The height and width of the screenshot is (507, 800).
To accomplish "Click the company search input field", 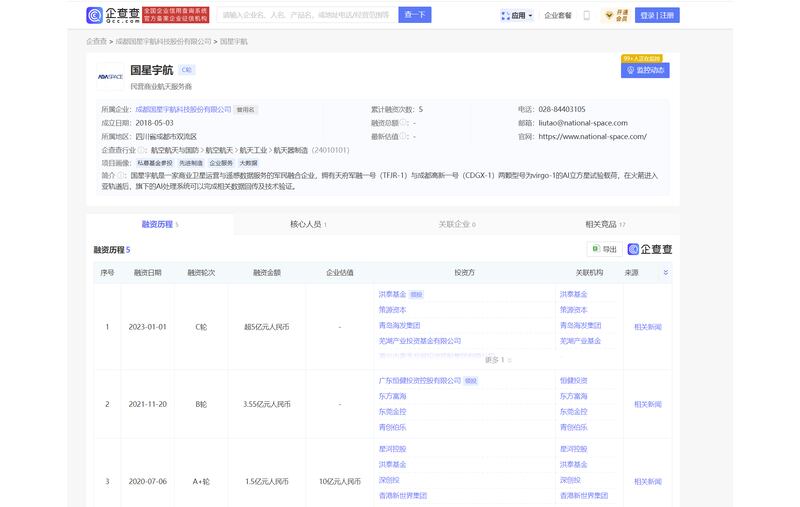I will click(306, 15).
